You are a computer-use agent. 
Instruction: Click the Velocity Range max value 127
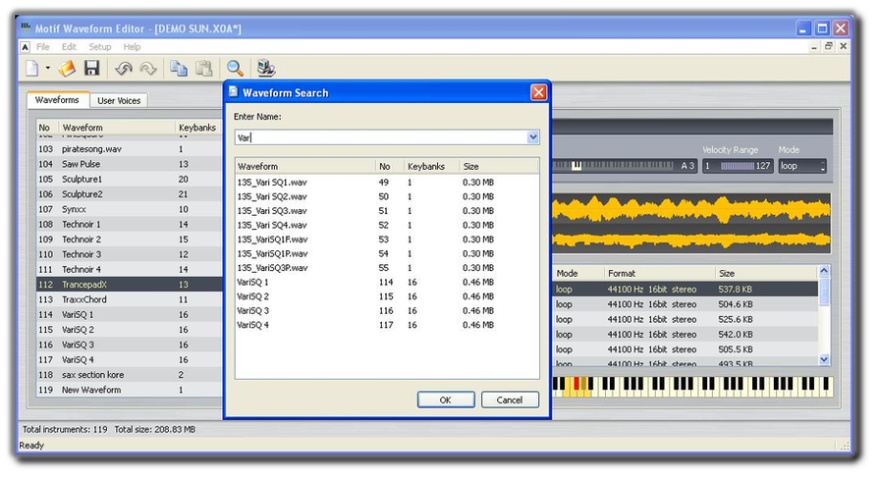(763, 166)
